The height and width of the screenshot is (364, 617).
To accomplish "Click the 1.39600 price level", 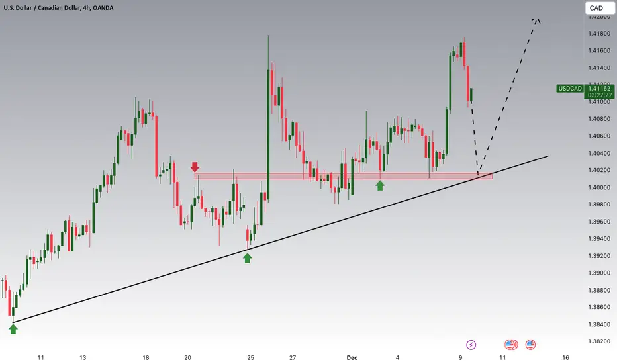I will (599, 222).
